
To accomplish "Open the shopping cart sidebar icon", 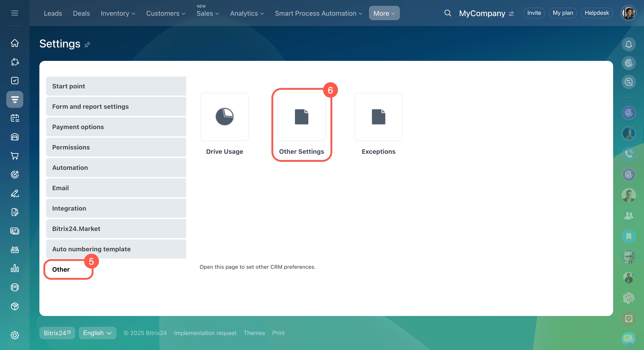I will tap(15, 156).
